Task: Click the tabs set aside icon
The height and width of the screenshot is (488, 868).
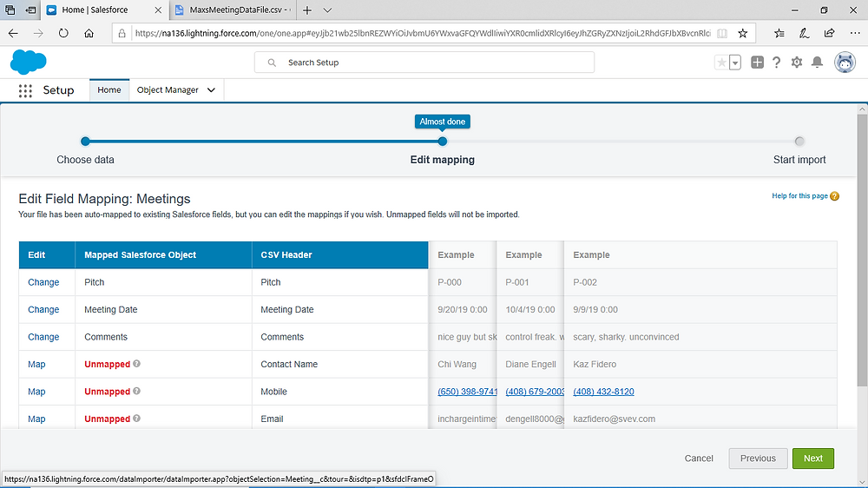Action: tap(10, 10)
